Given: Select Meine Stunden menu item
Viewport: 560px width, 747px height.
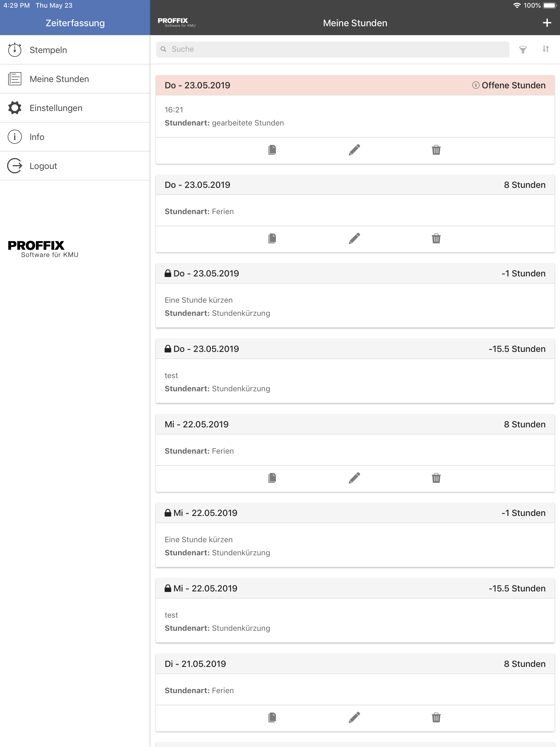Looking at the screenshot, I should [59, 79].
